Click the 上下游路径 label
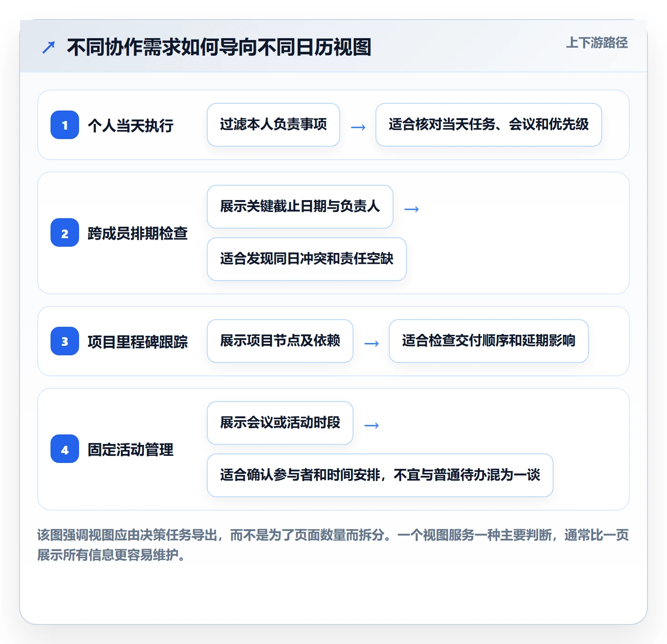 click(596, 43)
